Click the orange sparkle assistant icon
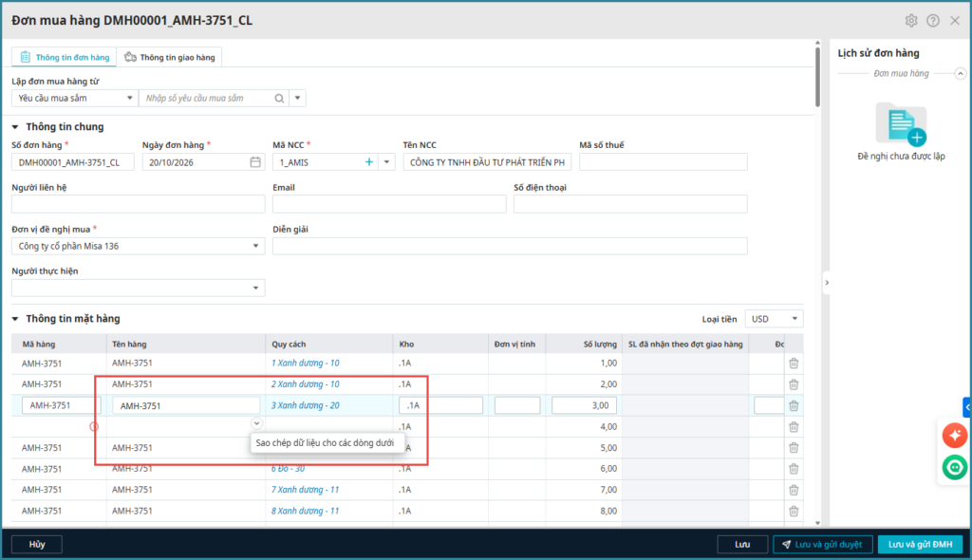Screen dimensions: 972x560 954,435
